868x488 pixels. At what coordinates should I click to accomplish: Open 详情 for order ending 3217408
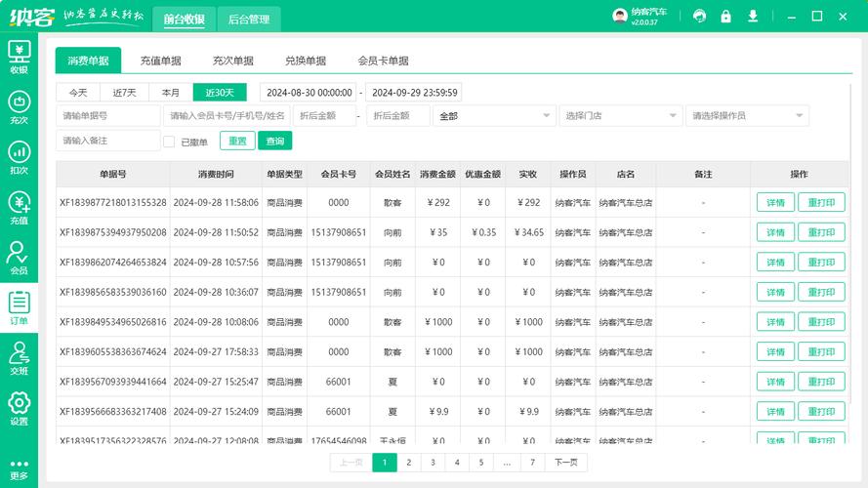click(775, 412)
